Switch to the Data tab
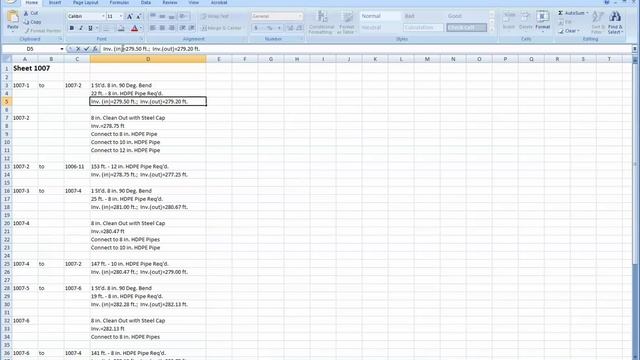This screenshot has height=360, width=640. (146, 2)
